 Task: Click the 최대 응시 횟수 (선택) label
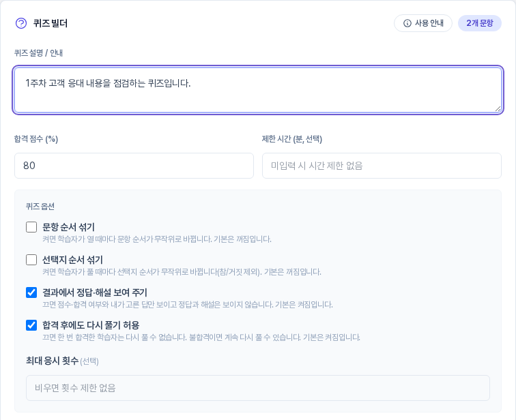coord(62,361)
